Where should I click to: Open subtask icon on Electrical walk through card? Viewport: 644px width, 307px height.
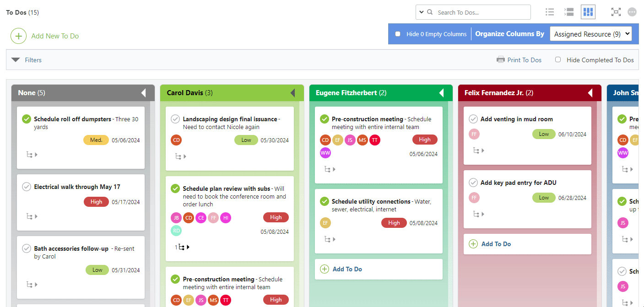point(32,216)
